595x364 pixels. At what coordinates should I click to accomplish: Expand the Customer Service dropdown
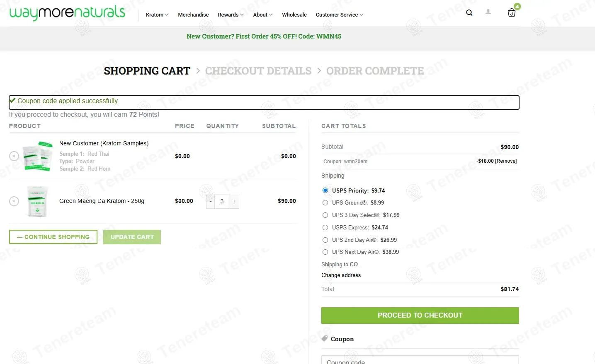(x=340, y=14)
